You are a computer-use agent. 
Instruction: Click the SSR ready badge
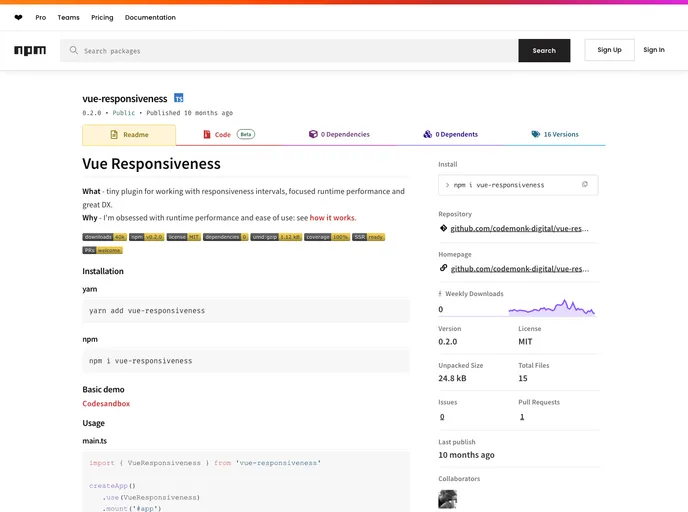tap(369, 237)
